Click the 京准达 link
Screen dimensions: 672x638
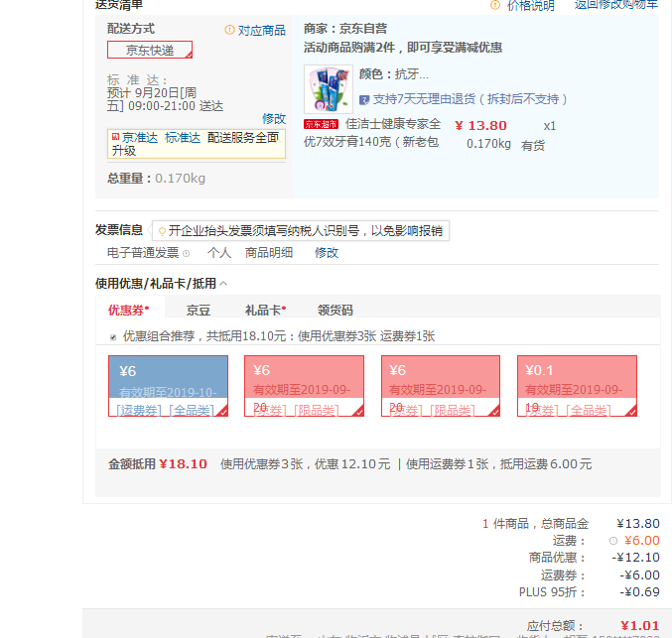click(x=140, y=138)
